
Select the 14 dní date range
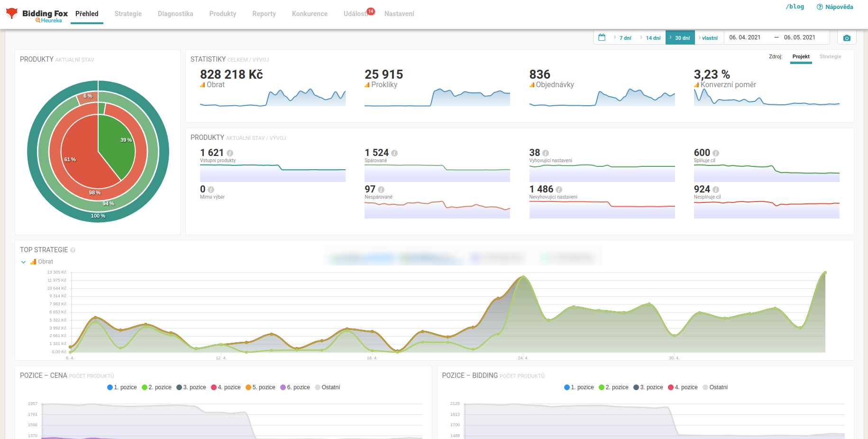[x=650, y=38]
